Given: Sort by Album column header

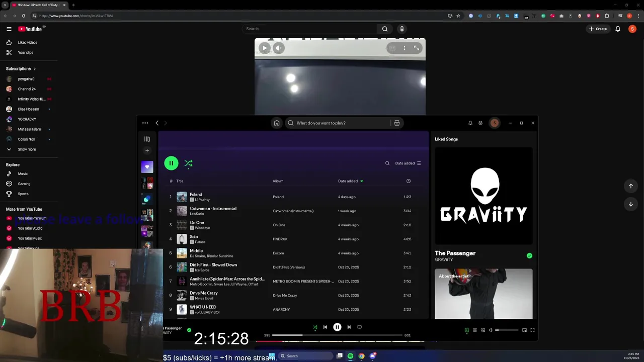Looking at the screenshot, I should pos(278,181).
